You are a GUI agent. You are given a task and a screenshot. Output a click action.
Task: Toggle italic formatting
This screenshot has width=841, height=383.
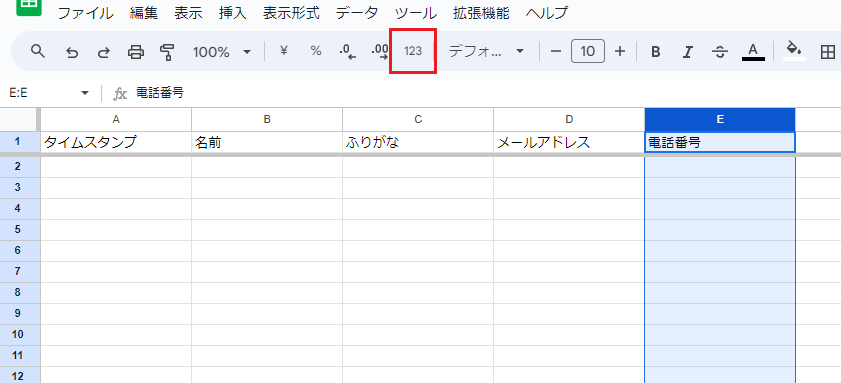pyautogui.click(x=688, y=52)
